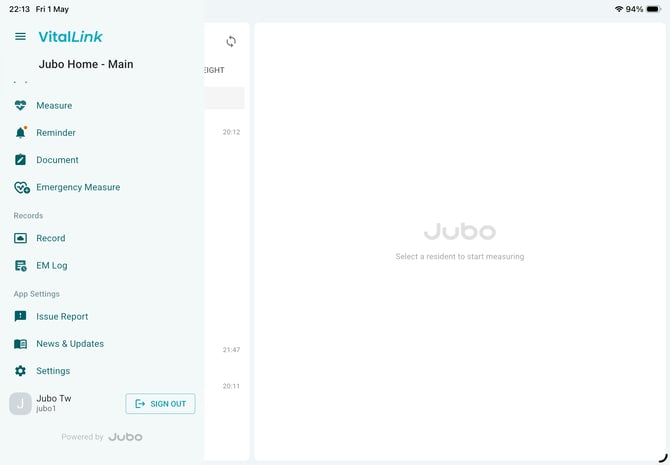Open the Reminder menu item
Image resolution: width=670 pixels, height=465 pixels.
56,133
